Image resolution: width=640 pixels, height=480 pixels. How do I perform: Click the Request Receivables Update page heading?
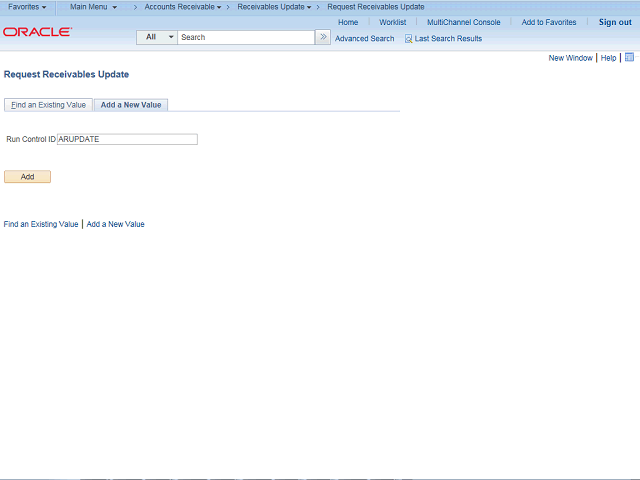66,74
